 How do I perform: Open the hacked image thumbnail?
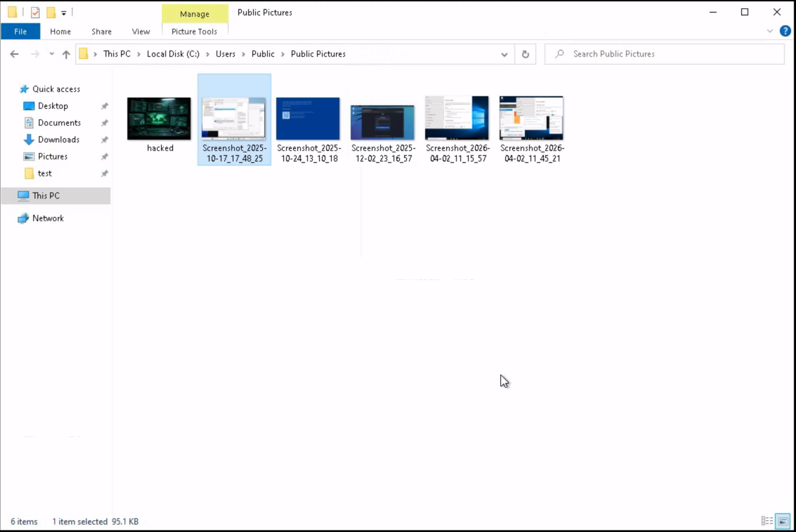click(x=159, y=118)
